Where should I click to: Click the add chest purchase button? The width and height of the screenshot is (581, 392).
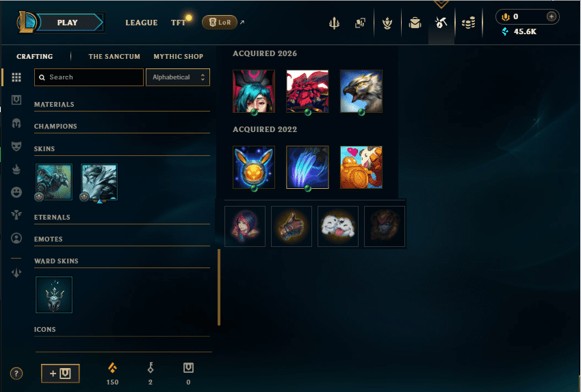point(60,373)
